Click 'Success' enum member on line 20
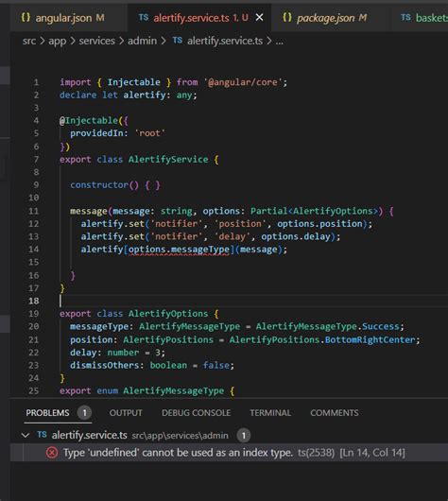Image resolution: width=448 pixels, height=501 pixels. click(x=381, y=326)
